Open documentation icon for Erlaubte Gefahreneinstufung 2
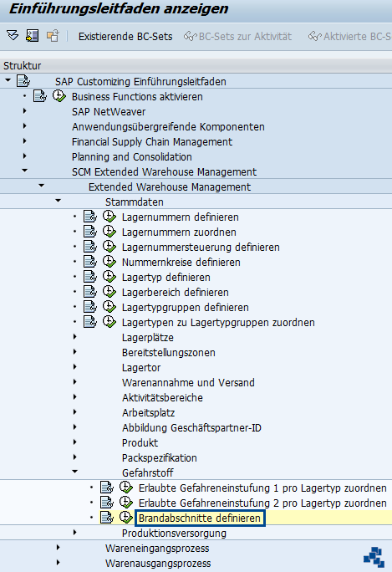The height and width of the screenshot is (572, 392). (107, 503)
